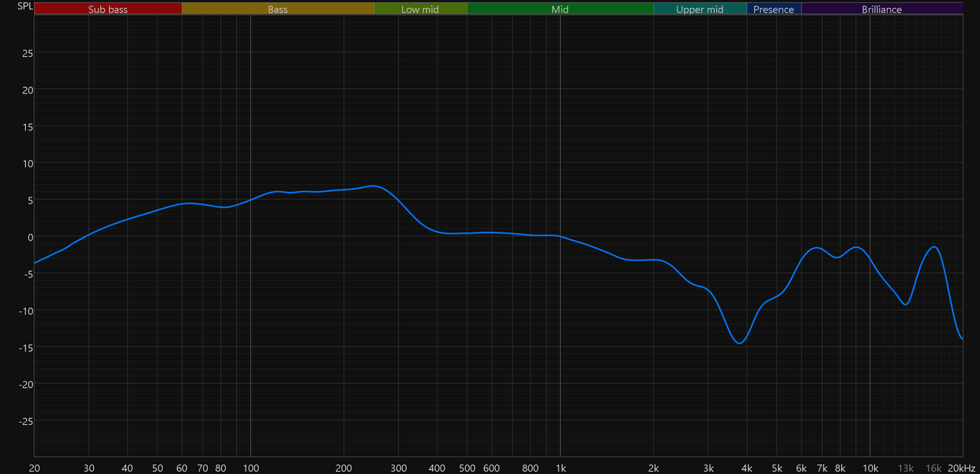The width and height of the screenshot is (980, 474).
Task: Click the 2k frequency label
Action: tap(654, 468)
